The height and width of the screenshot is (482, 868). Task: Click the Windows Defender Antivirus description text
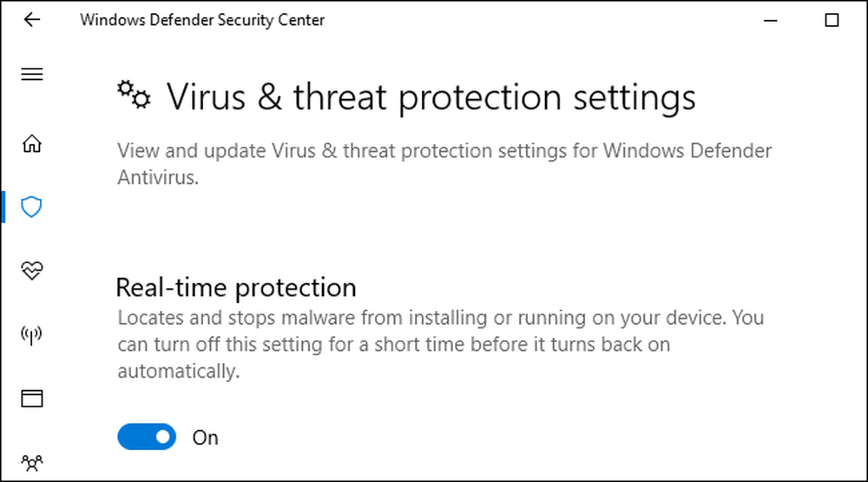point(444,164)
